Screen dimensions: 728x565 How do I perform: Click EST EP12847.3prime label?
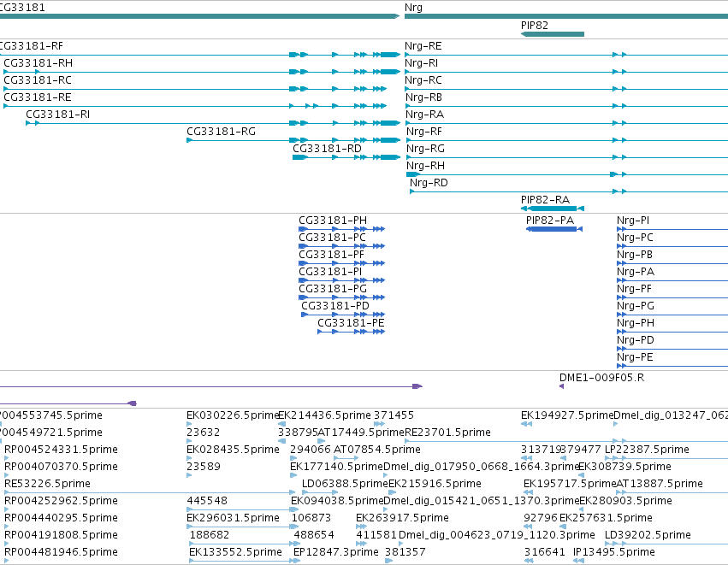[x=336, y=552]
